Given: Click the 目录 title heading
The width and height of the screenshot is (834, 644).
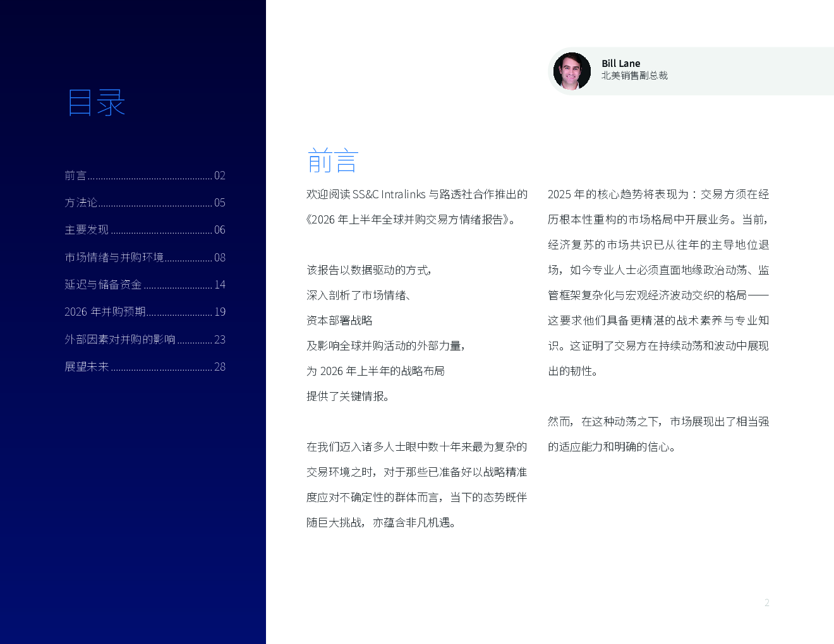Looking at the screenshot, I should (96, 102).
